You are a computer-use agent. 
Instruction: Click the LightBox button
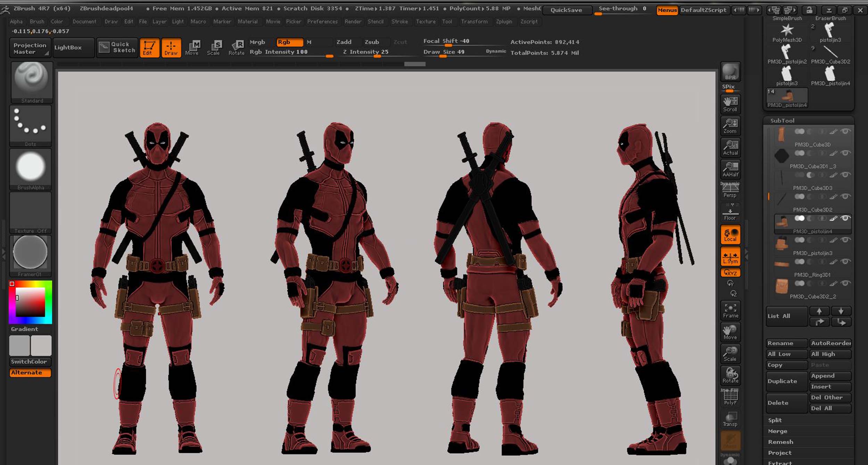coord(73,48)
